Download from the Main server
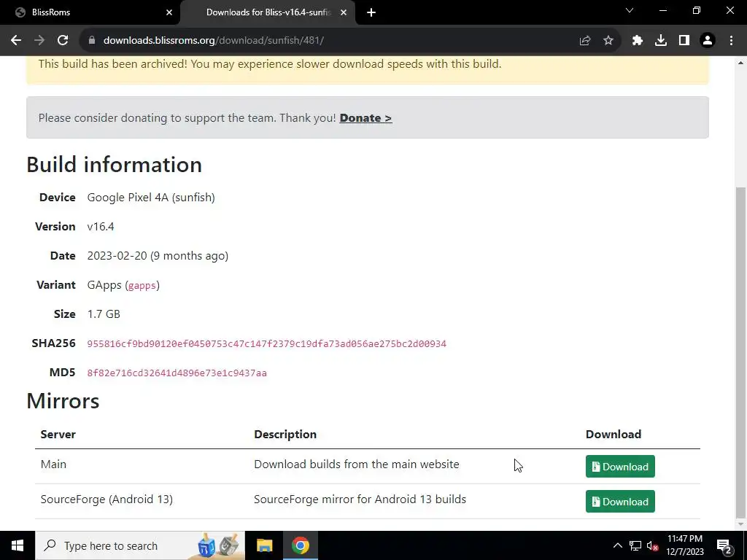The width and height of the screenshot is (747, 560). tap(620, 467)
